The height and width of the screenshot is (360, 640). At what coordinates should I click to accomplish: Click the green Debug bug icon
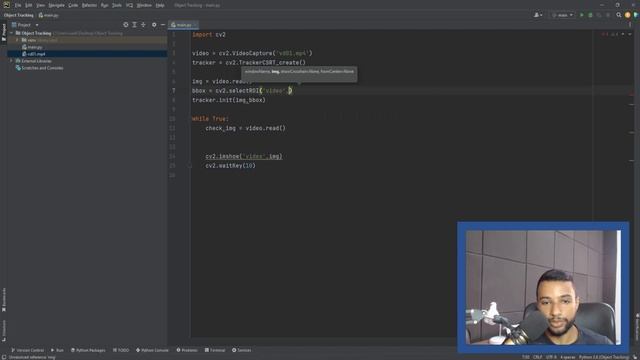[x=590, y=15]
